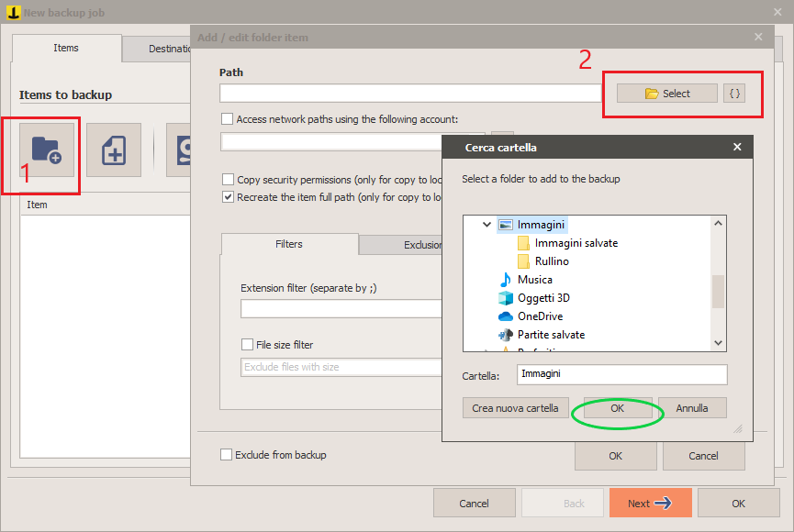The image size is (794, 532).
Task: Close the Cerca cartella dialog
Action: pyautogui.click(x=737, y=147)
